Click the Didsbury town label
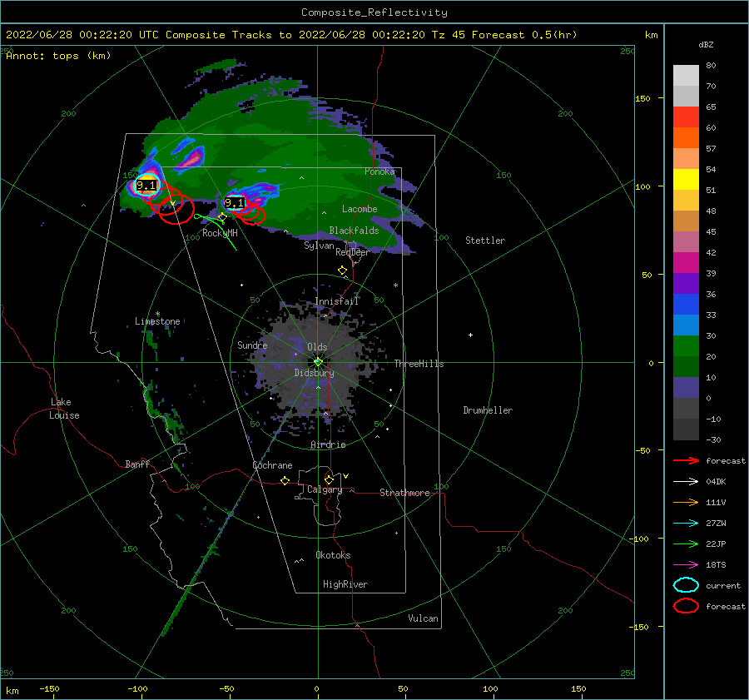The height and width of the screenshot is (700, 749). click(x=315, y=373)
